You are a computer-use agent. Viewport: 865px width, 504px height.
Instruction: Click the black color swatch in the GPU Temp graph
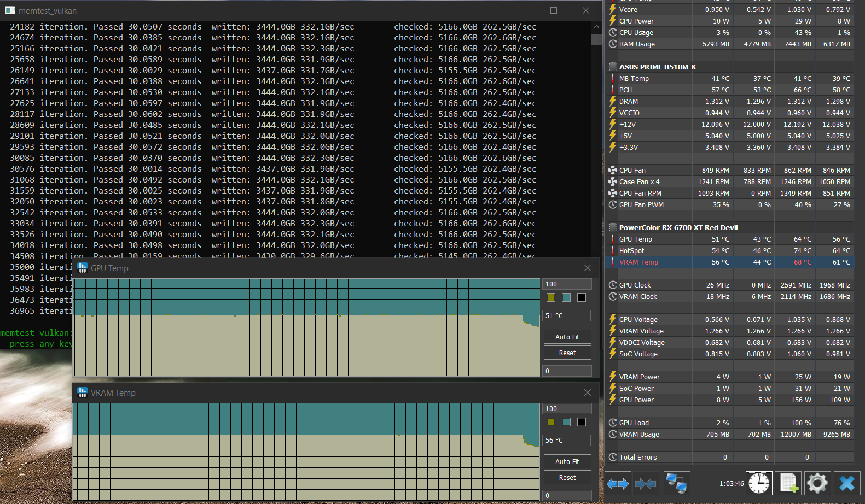tap(582, 297)
